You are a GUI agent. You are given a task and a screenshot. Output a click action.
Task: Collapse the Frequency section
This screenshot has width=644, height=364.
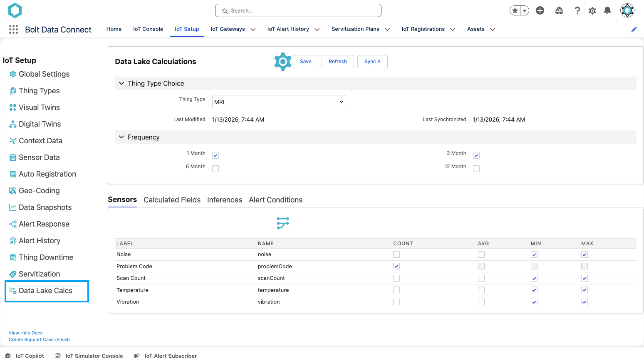click(121, 137)
